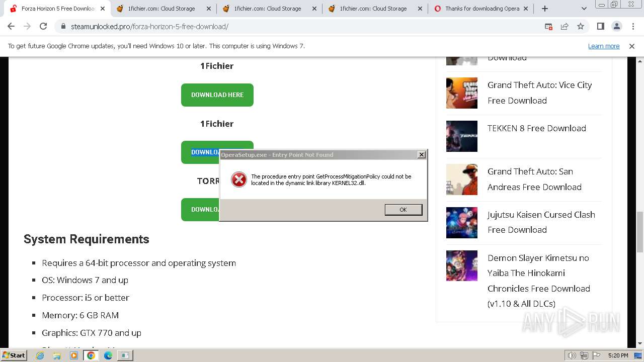Screen dimensions: 644x362
Task: Click the browser back arrow
Action: [11, 27]
